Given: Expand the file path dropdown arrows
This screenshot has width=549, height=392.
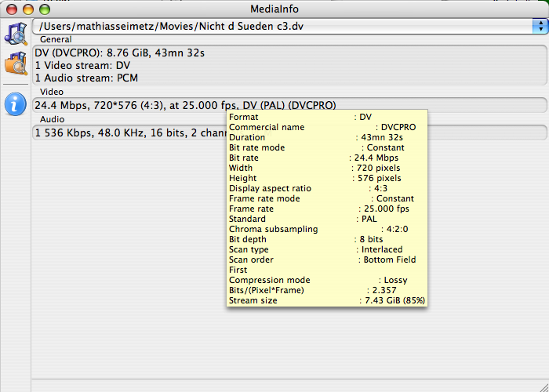Looking at the screenshot, I should pyautogui.click(x=540, y=26).
